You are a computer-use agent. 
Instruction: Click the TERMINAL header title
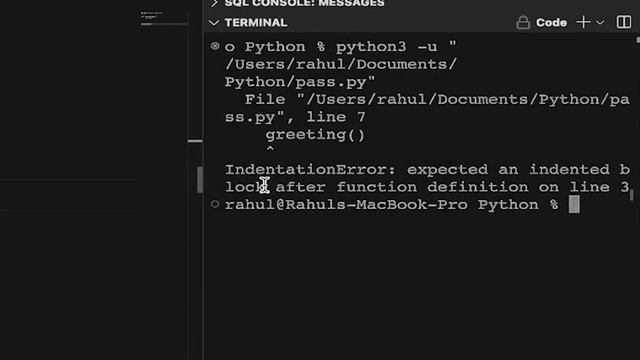point(256,23)
